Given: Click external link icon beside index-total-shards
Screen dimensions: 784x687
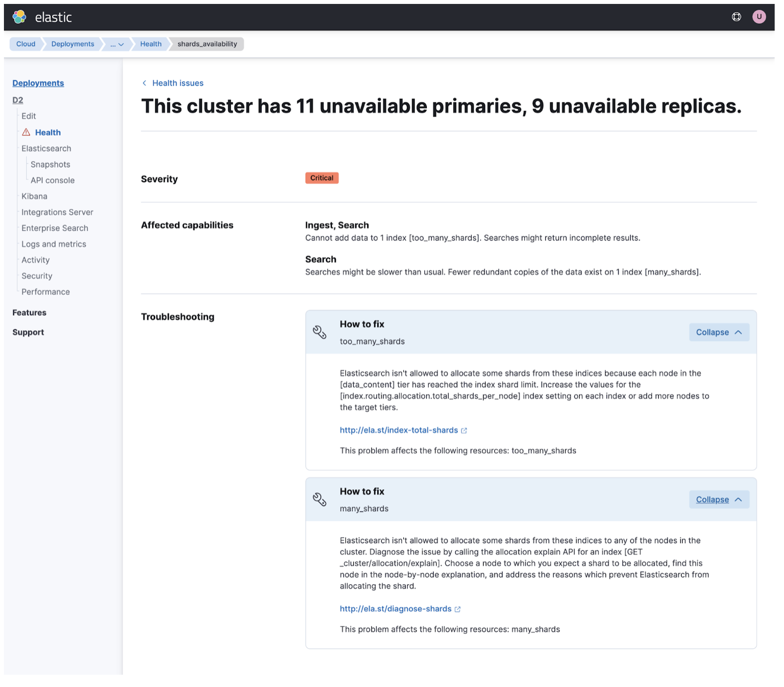Looking at the screenshot, I should pos(464,430).
